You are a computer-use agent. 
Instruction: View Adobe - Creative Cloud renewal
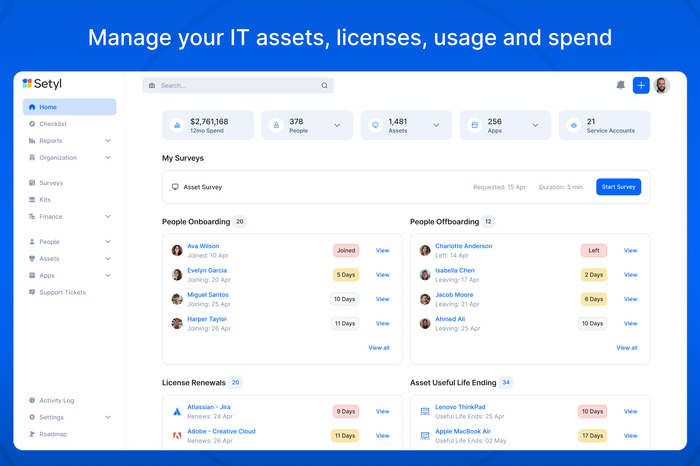tap(383, 436)
